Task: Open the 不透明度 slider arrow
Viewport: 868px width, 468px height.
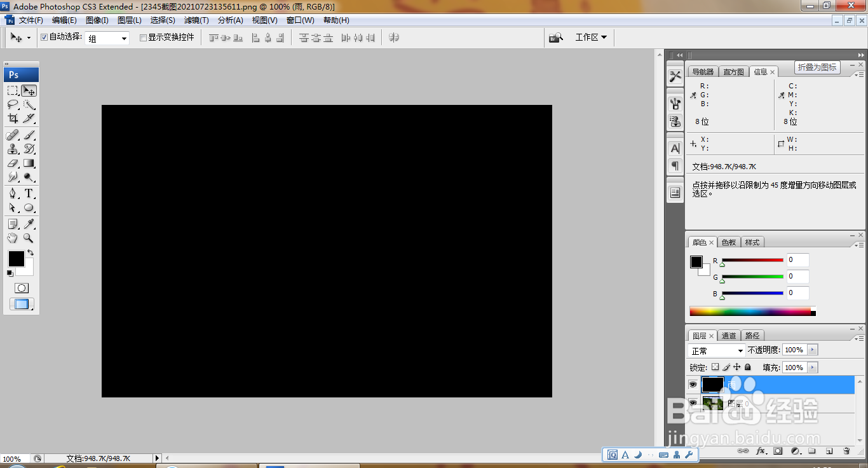Action: click(x=813, y=350)
